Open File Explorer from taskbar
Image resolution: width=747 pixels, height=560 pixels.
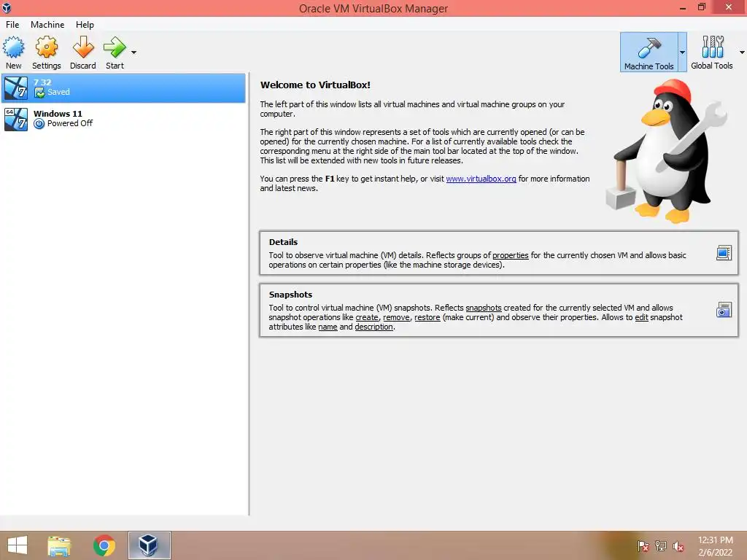click(x=59, y=545)
